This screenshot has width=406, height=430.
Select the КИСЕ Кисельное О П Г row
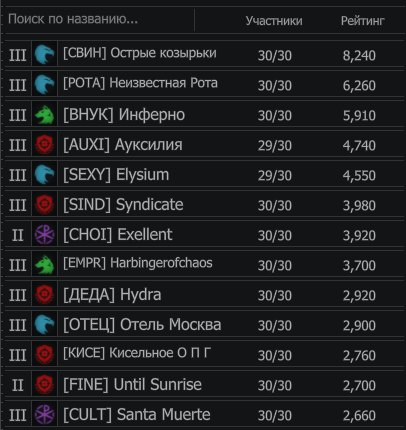(x=204, y=354)
